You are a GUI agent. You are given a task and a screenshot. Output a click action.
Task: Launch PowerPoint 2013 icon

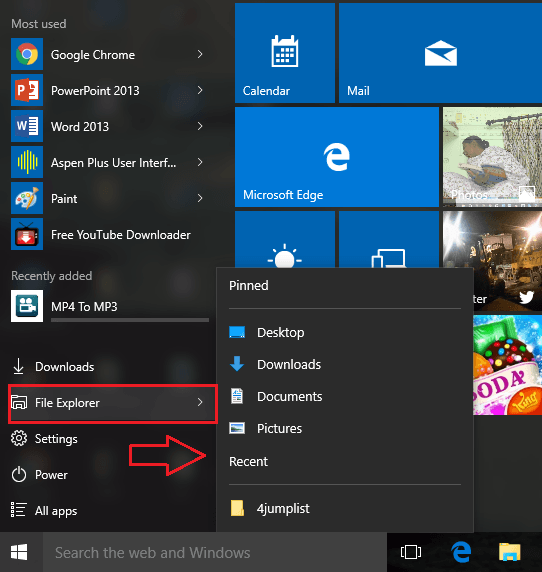[x=27, y=90]
